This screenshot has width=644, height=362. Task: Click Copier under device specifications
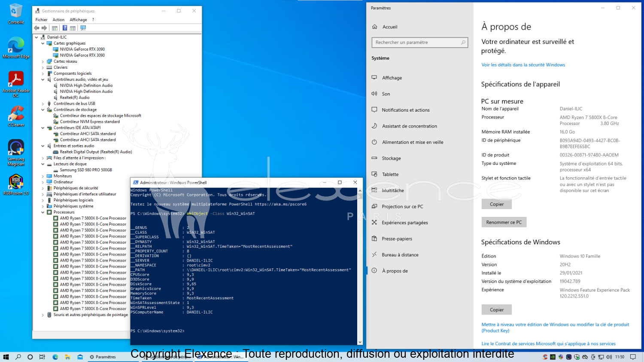[497, 204]
